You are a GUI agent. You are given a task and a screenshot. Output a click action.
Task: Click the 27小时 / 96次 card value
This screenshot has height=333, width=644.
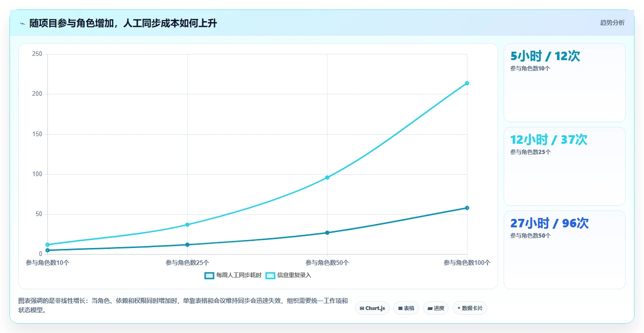(x=549, y=223)
